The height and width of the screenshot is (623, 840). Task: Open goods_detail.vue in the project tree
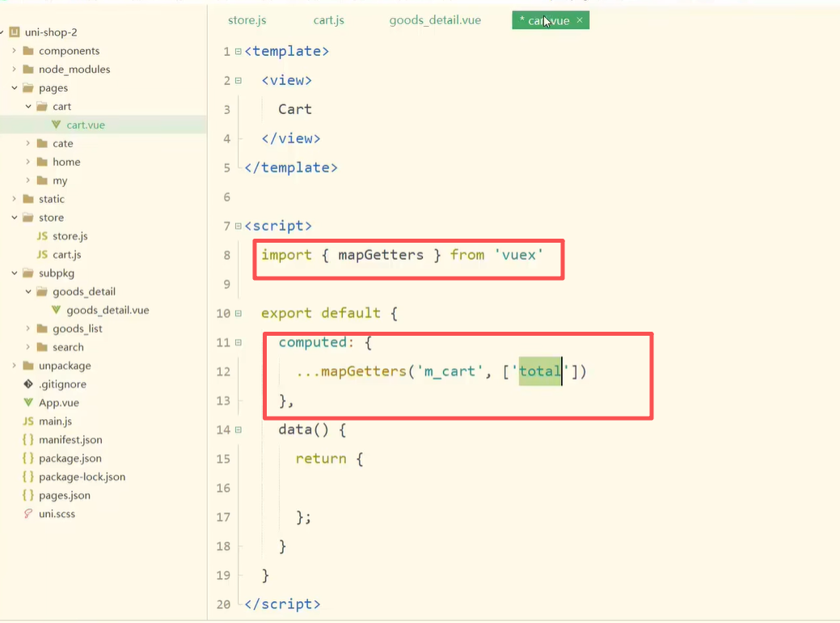coord(108,310)
